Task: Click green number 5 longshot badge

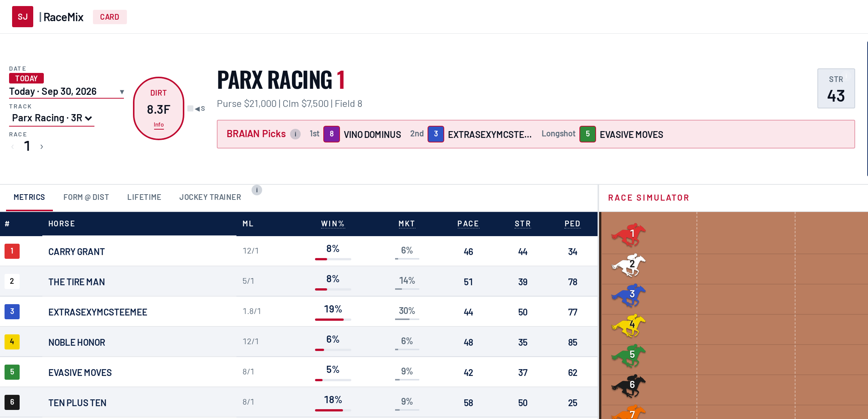Action: tap(588, 134)
